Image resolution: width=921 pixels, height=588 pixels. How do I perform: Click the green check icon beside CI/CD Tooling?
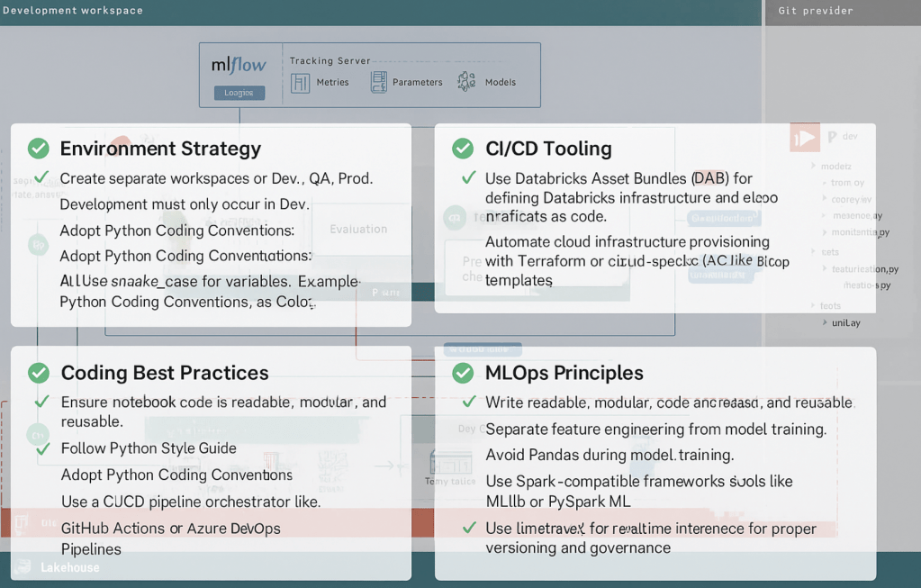click(x=463, y=149)
